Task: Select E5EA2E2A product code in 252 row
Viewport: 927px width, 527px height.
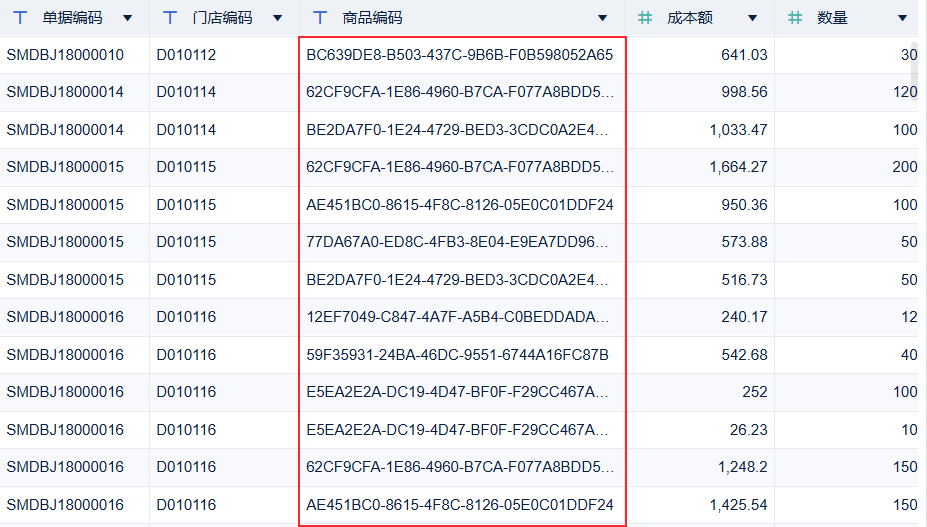Action: pyautogui.click(x=457, y=392)
